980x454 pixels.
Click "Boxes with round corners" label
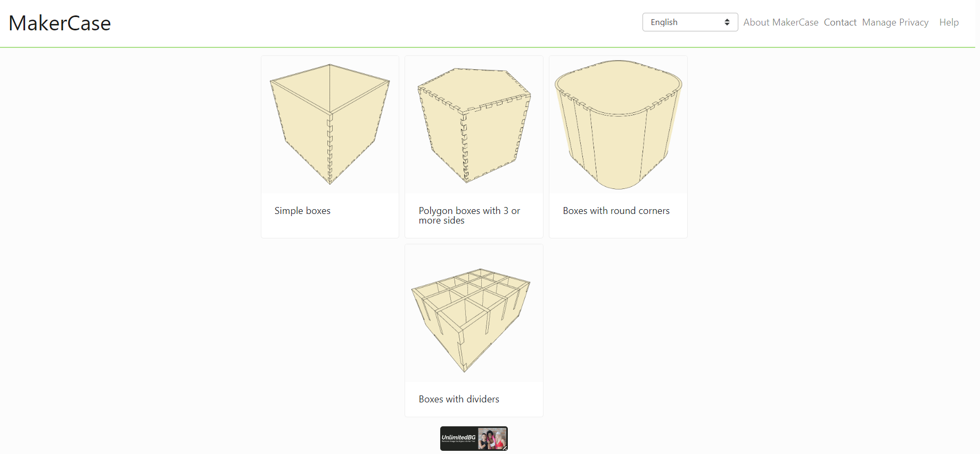(x=616, y=211)
